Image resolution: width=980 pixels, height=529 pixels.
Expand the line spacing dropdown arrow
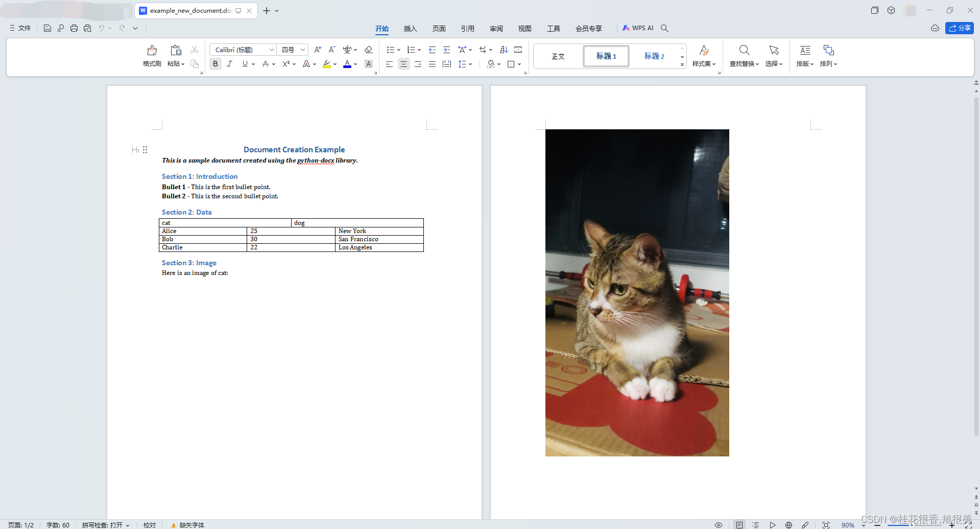[x=470, y=64]
